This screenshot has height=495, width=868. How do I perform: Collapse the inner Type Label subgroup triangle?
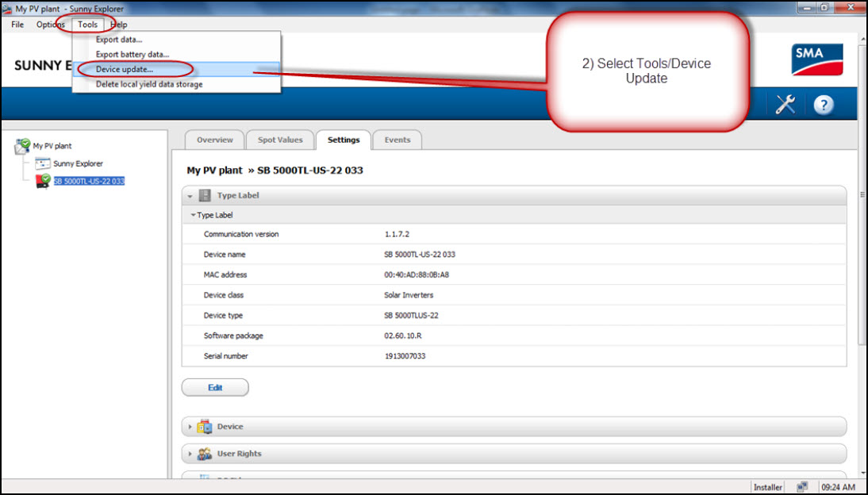pos(193,215)
